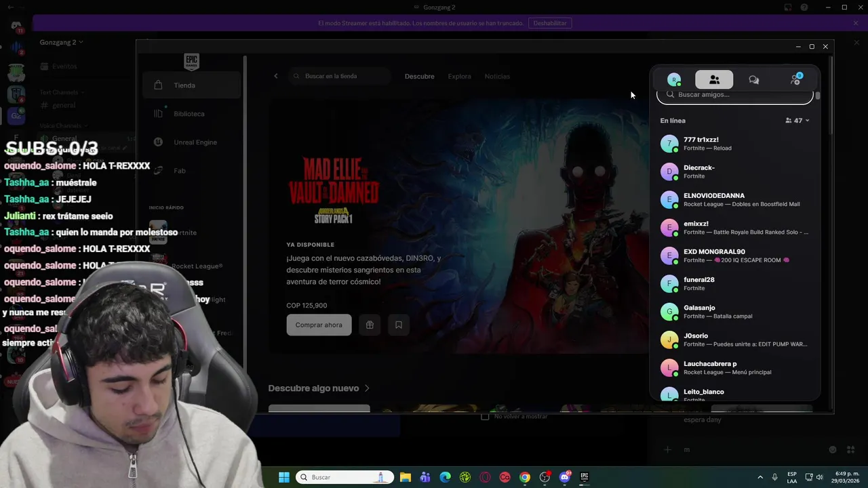Screen dimensions: 868x488
Task: Click the microphone icon in system tray
Action: [x=774, y=477]
